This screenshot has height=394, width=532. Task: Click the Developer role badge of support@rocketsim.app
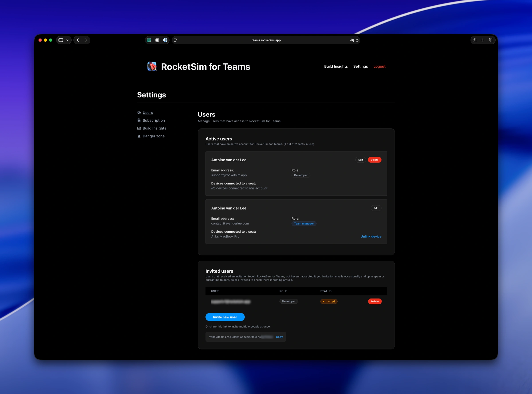[x=301, y=175]
